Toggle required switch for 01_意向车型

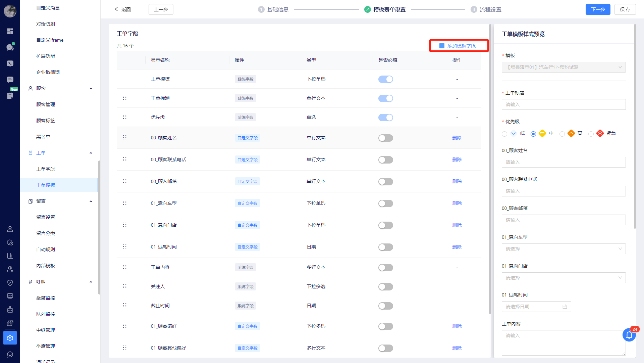point(386,203)
